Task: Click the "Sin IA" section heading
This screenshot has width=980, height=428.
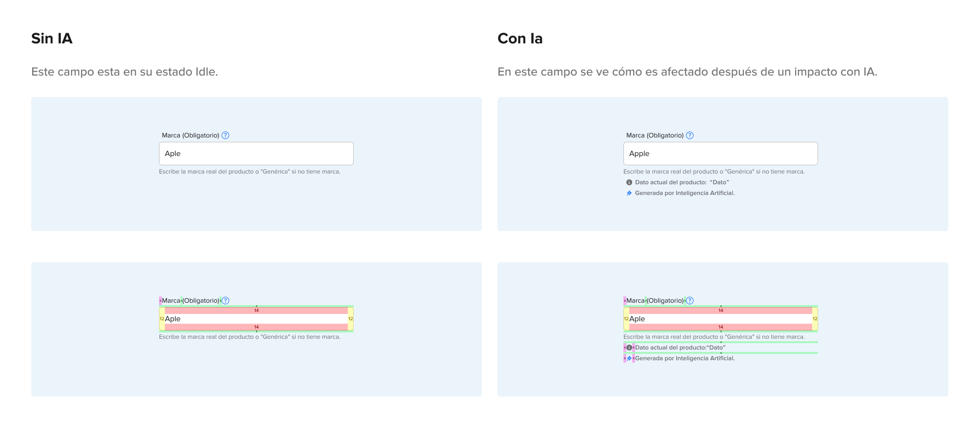Action: tap(52, 39)
